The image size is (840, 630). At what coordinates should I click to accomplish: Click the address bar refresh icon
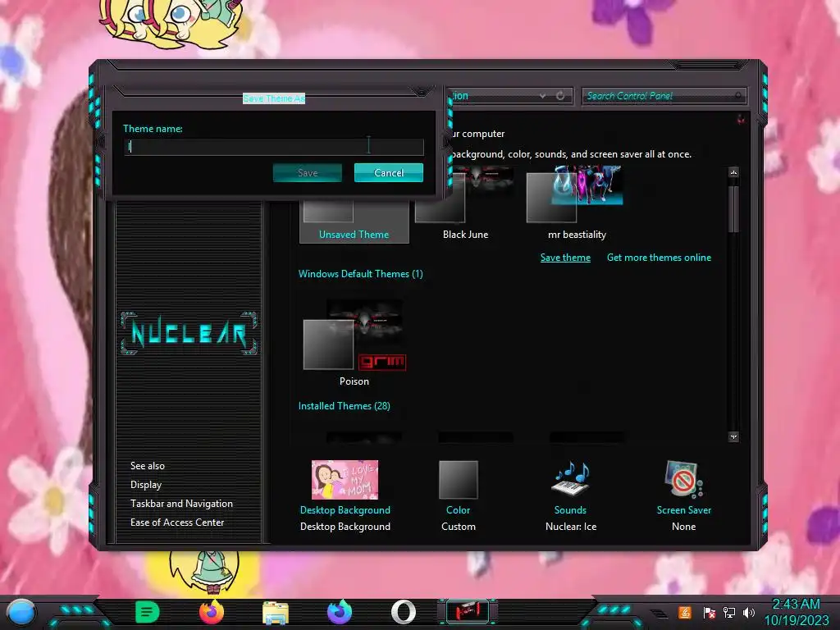click(560, 96)
